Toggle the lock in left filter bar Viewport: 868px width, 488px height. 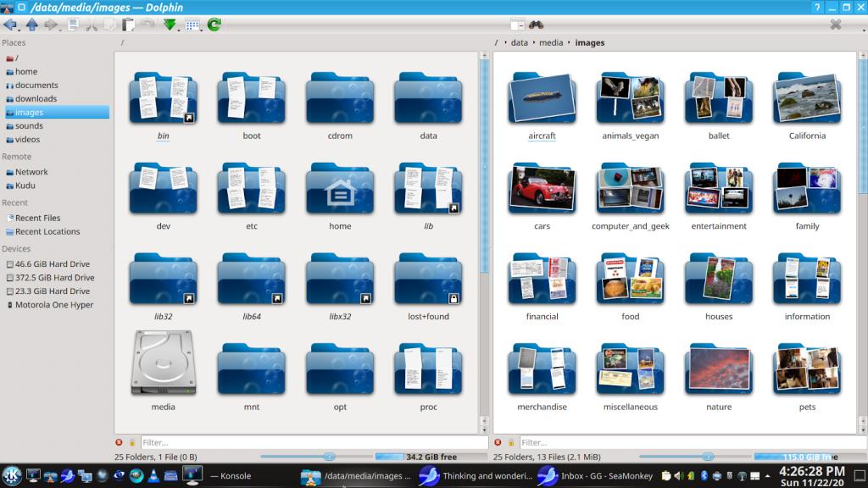(x=132, y=442)
